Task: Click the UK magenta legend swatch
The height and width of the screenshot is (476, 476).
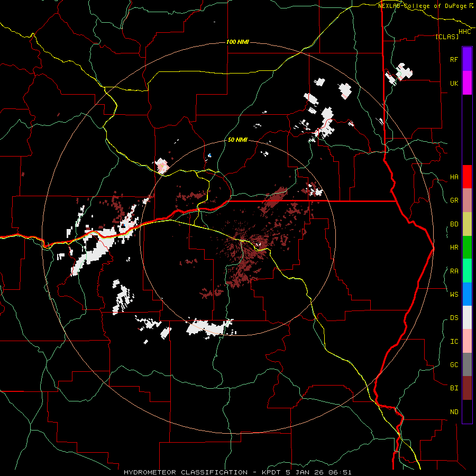Action: point(467,83)
